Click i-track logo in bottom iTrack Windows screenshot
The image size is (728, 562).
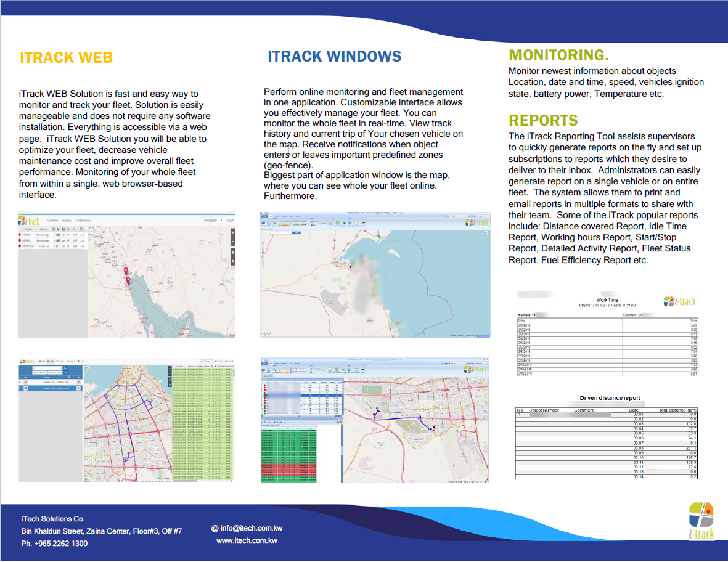click(475, 369)
